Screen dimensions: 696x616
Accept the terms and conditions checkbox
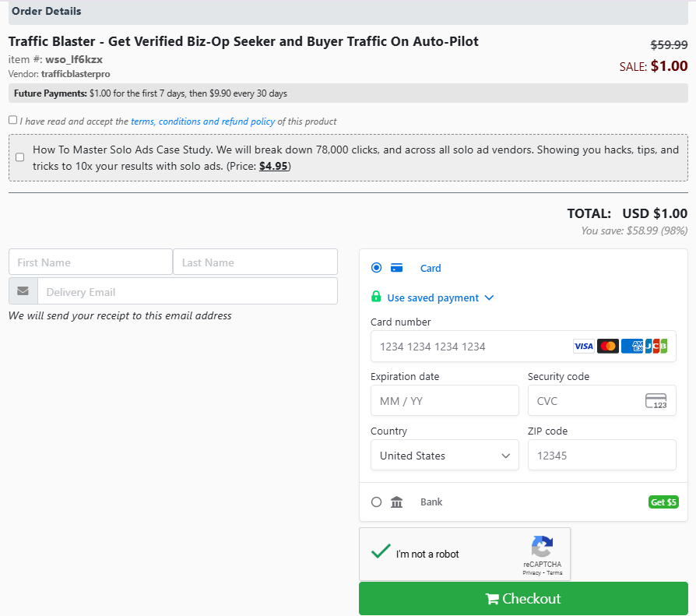coord(12,120)
